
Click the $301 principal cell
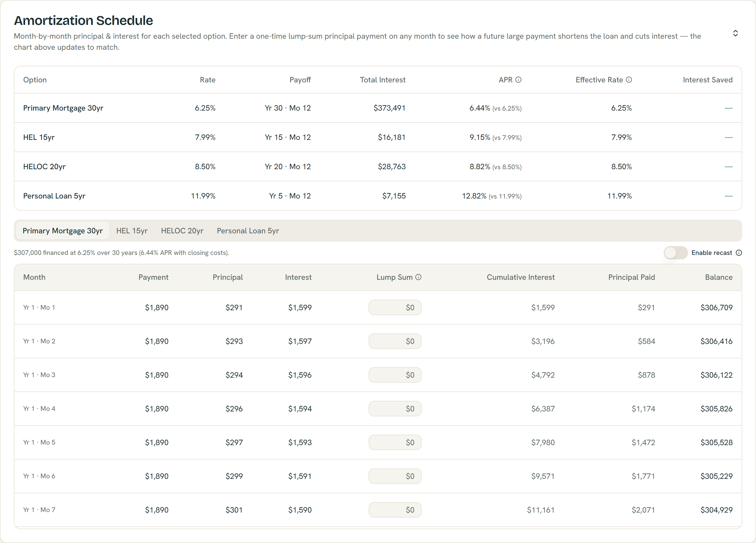tap(234, 510)
